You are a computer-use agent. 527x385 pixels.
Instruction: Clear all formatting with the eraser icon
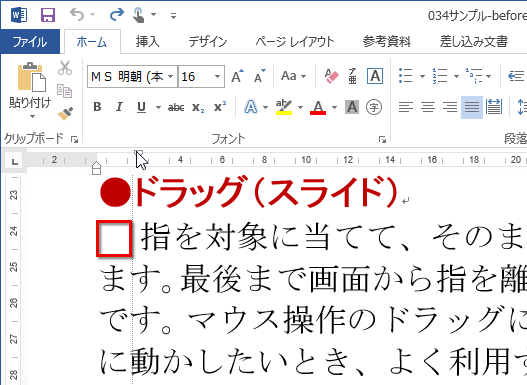pyautogui.click(x=331, y=76)
